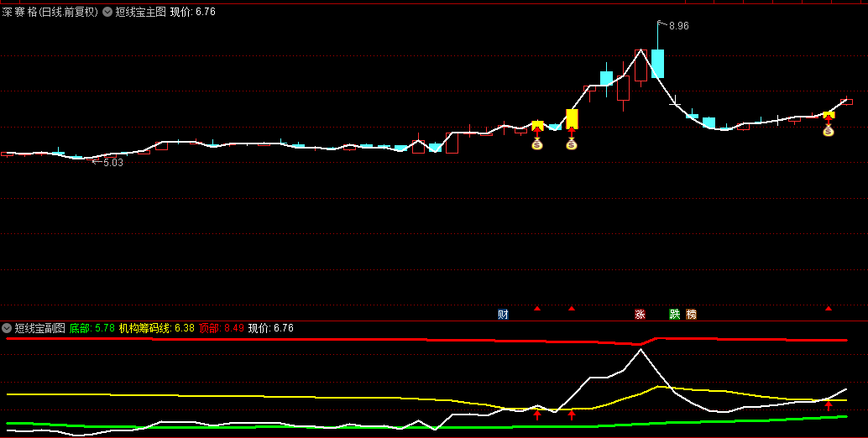Select the tallest yellow signal candle

[x=572, y=119]
